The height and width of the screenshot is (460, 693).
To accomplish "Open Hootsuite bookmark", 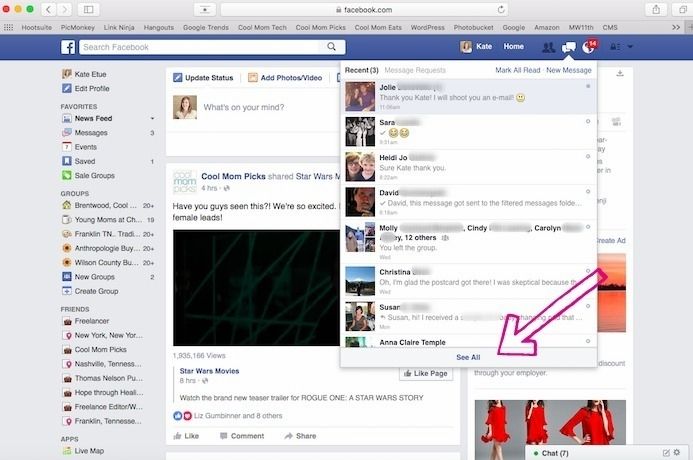I will 37,27.
